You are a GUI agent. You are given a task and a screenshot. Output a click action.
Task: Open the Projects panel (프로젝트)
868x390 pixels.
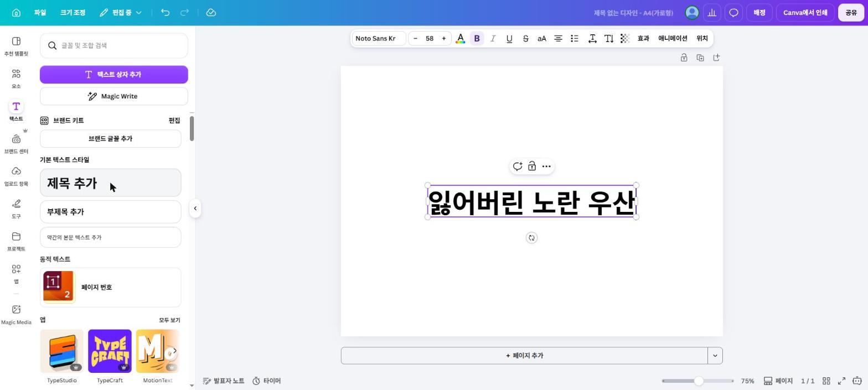(16, 242)
